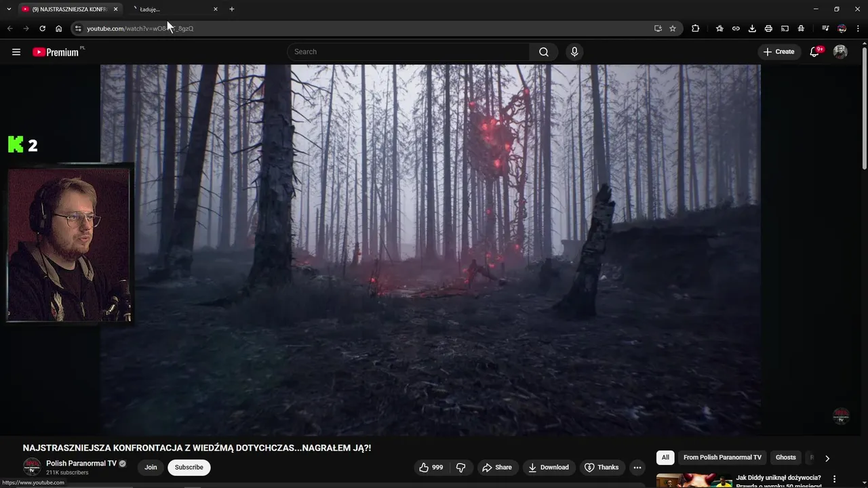Open the Polish Paranormal TV channel avatar
This screenshot has width=868, height=488.
click(32, 467)
